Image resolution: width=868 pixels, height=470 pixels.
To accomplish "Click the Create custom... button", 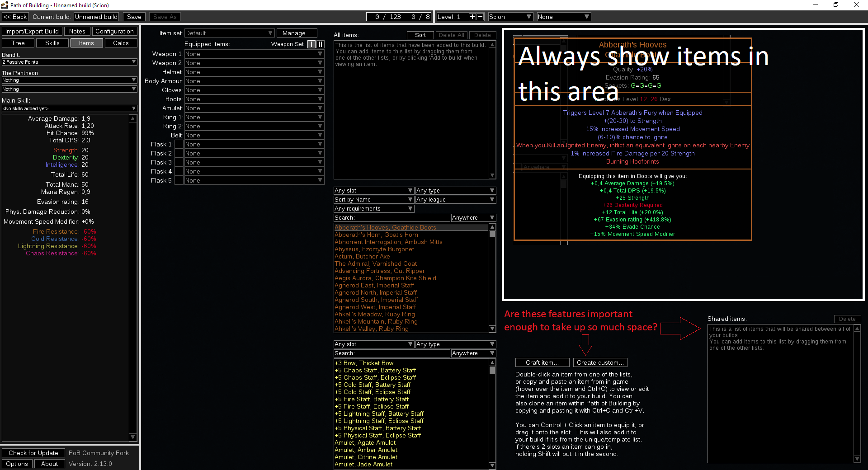I will coord(600,362).
